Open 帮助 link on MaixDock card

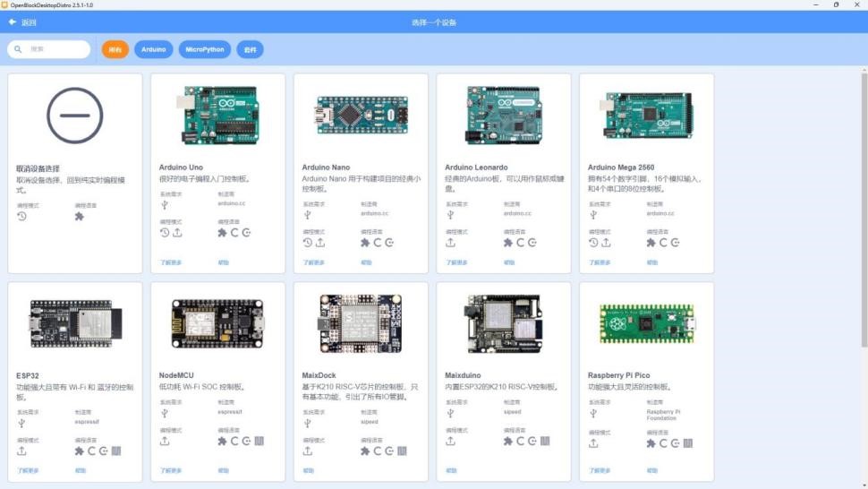pyautogui.click(x=309, y=471)
